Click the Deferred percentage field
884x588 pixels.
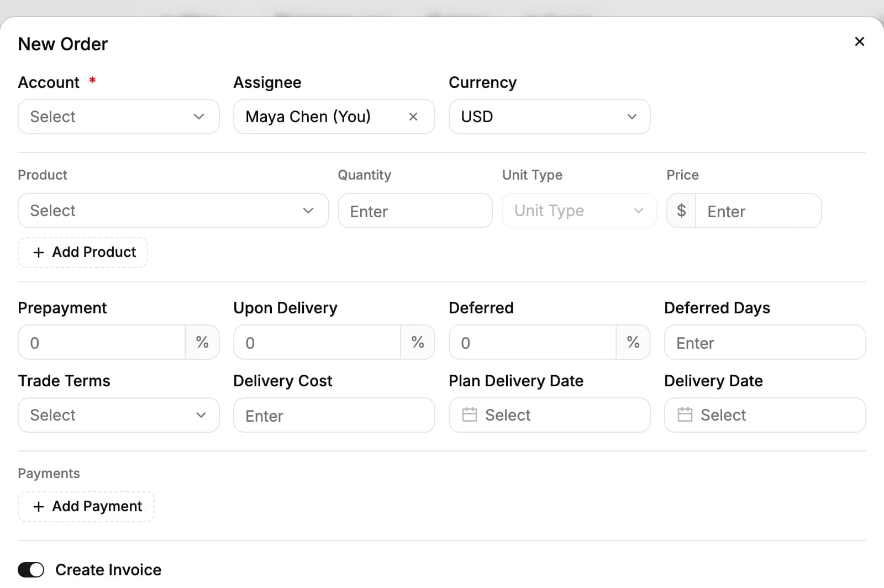[533, 342]
